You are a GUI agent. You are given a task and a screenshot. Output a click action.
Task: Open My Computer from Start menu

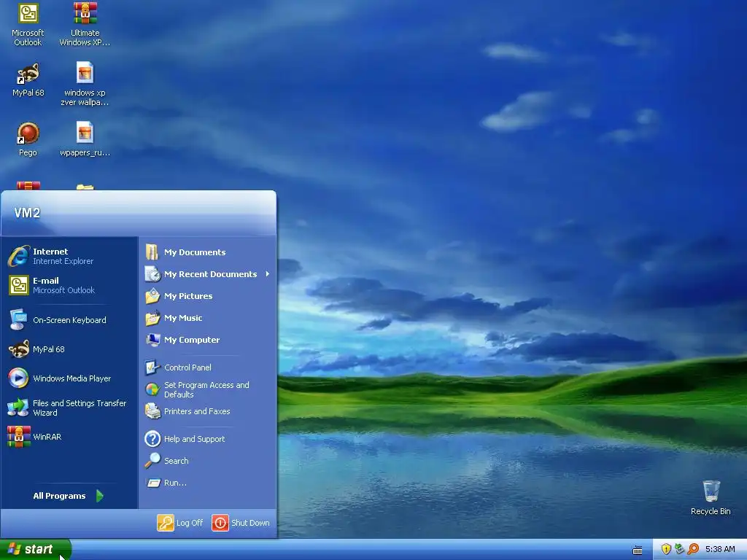207,340
